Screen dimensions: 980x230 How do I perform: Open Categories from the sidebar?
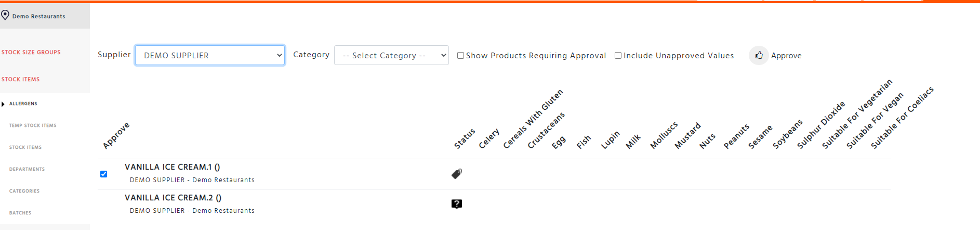(24, 191)
